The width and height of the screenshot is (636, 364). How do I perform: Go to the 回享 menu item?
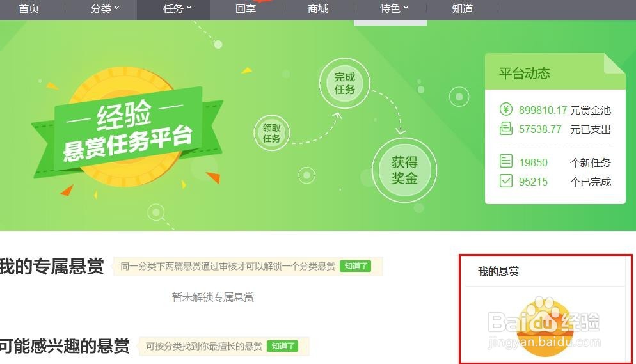coord(246,8)
